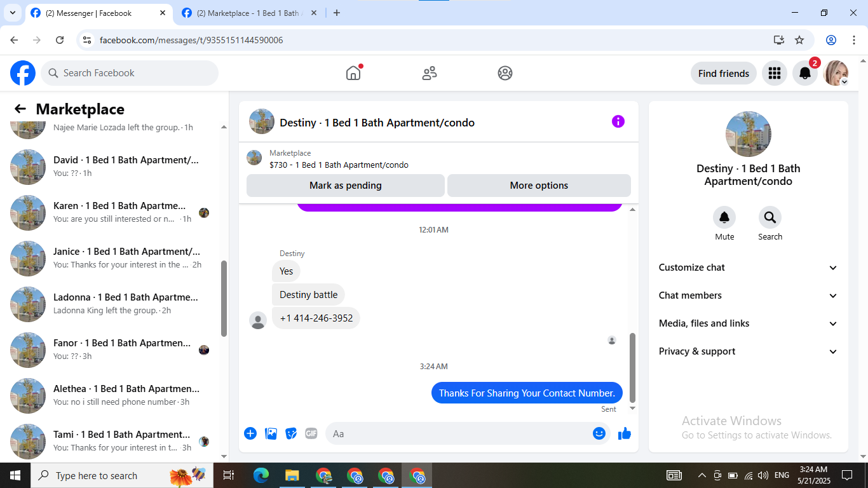
Task: Expand Privacy & support section
Action: pyautogui.click(x=749, y=351)
